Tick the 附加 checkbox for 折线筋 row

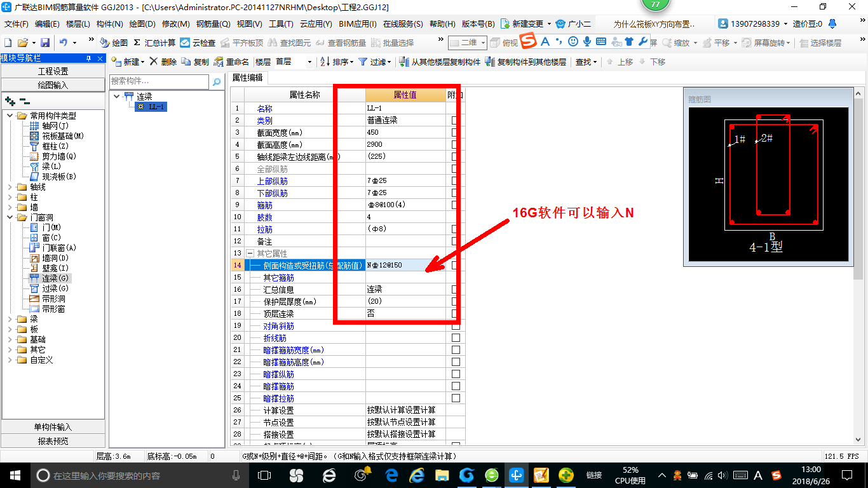coord(455,338)
